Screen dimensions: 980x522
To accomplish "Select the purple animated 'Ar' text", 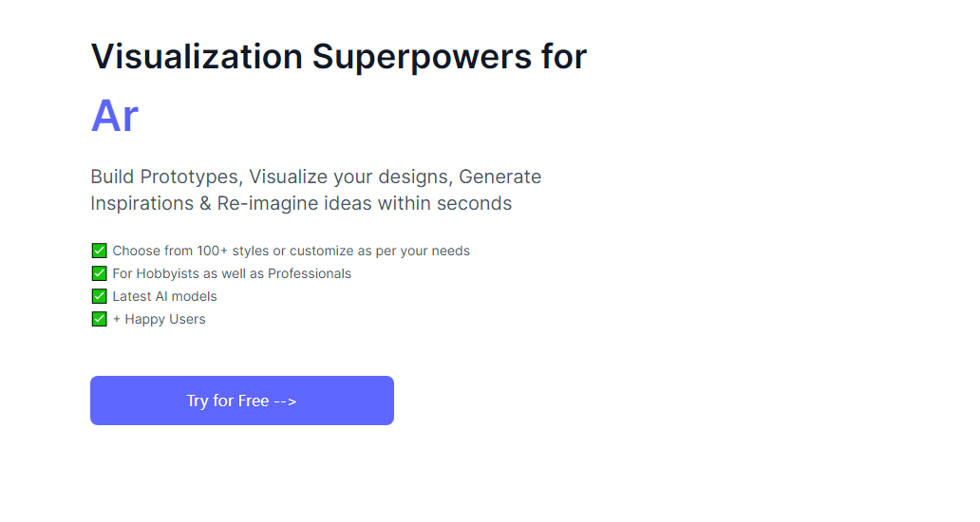I will (x=114, y=116).
